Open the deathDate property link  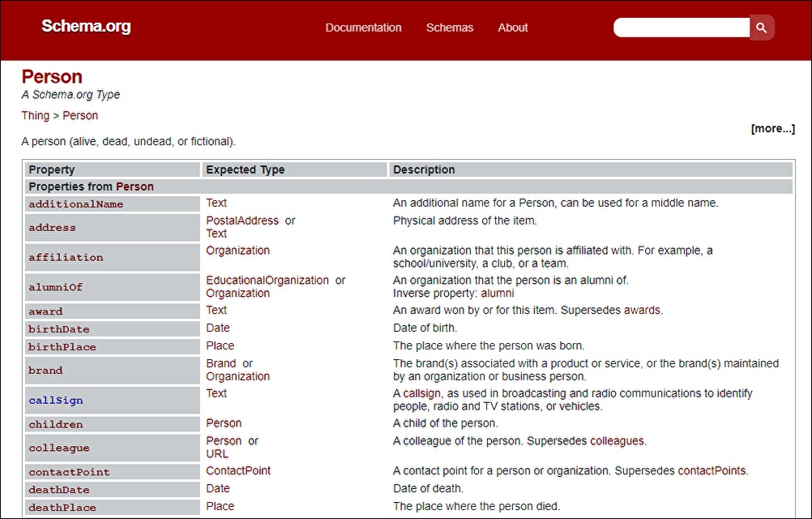tap(59, 490)
